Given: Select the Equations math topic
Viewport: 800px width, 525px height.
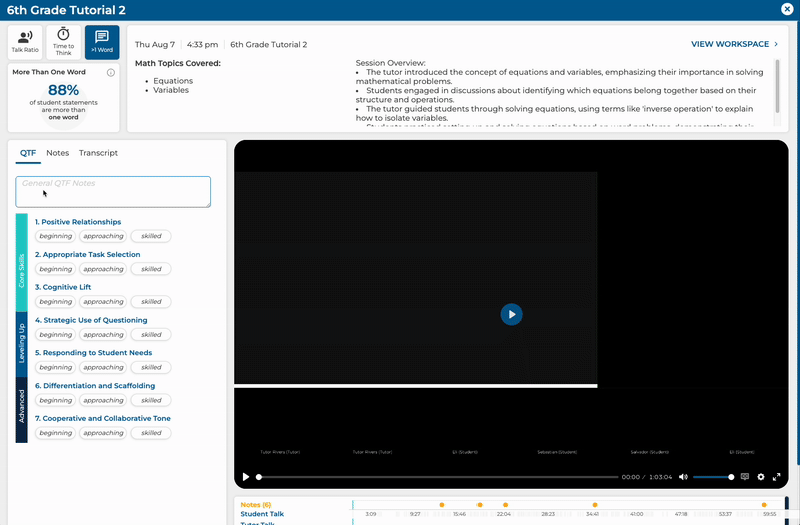Looking at the screenshot, I should (173, 81).
